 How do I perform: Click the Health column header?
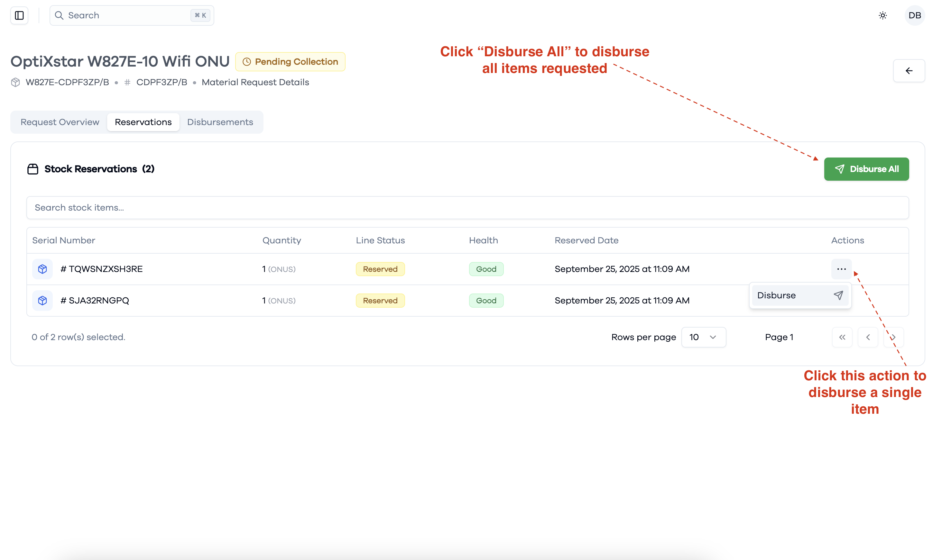point(483,240)
